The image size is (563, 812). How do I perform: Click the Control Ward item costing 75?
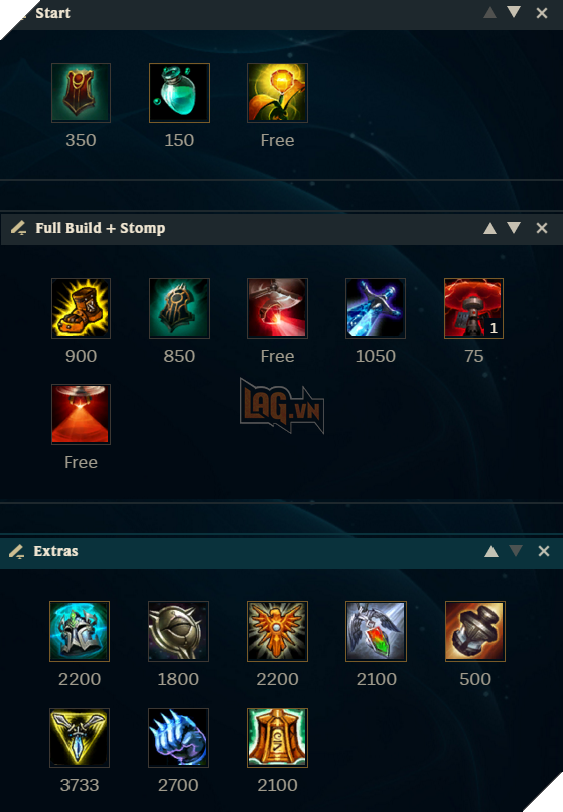click(x=474, y=308)
